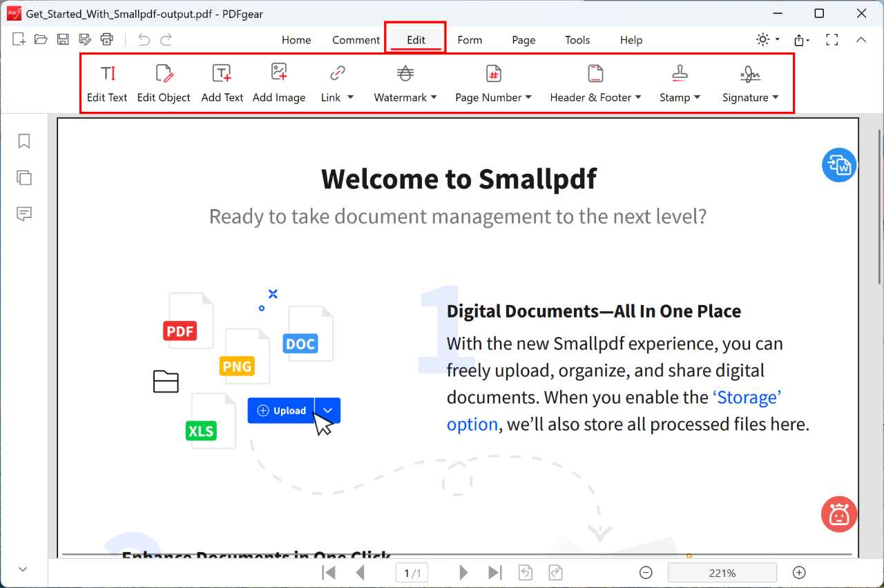The height and width of the screenshot is (588, 884).
Task: Open the comments side panel
Action: [24, 214]
